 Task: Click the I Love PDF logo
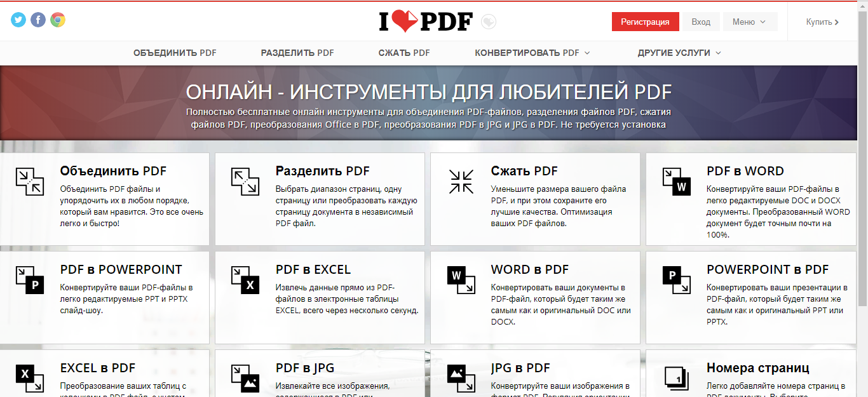[426, 22]
